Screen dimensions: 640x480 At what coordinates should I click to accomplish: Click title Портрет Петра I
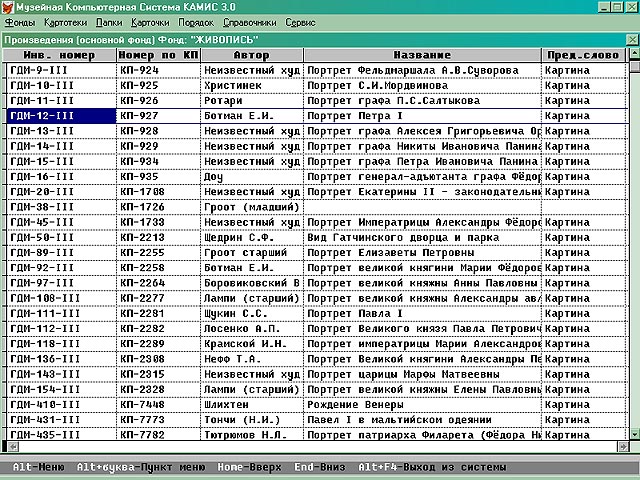click(355, 116)
